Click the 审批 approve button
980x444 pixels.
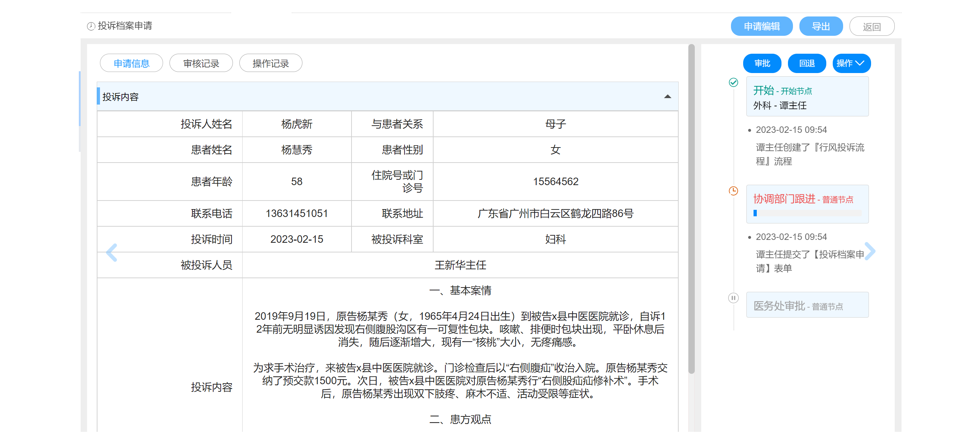[762, 63]
